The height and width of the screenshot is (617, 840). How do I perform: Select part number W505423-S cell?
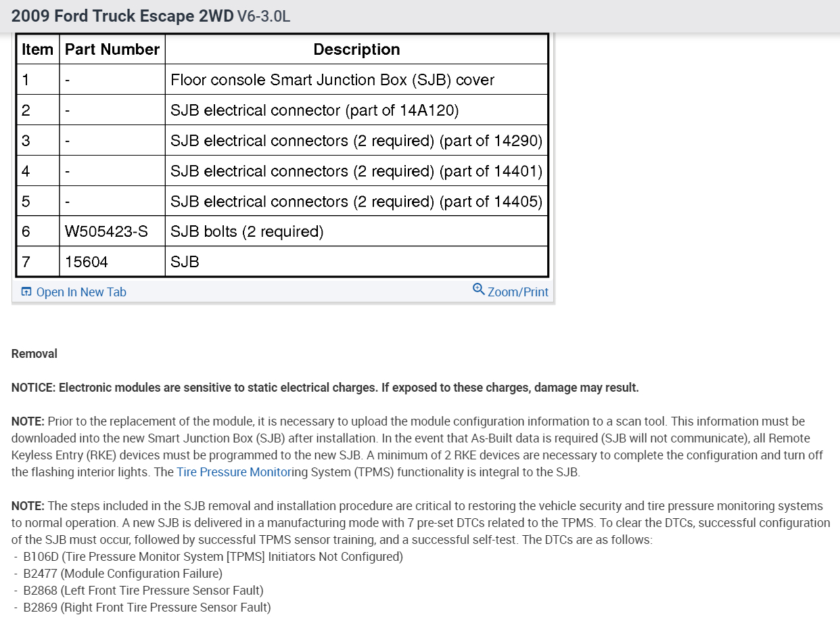112,231
